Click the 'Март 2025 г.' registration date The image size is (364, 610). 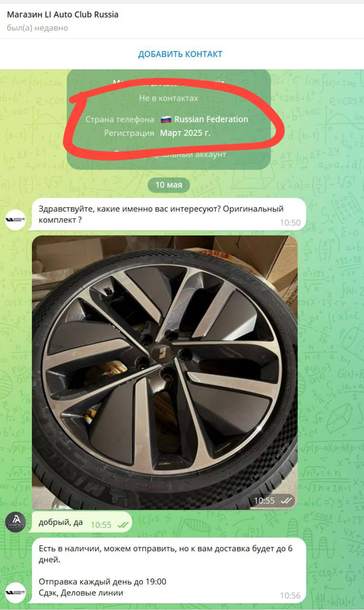click(185, 133)
